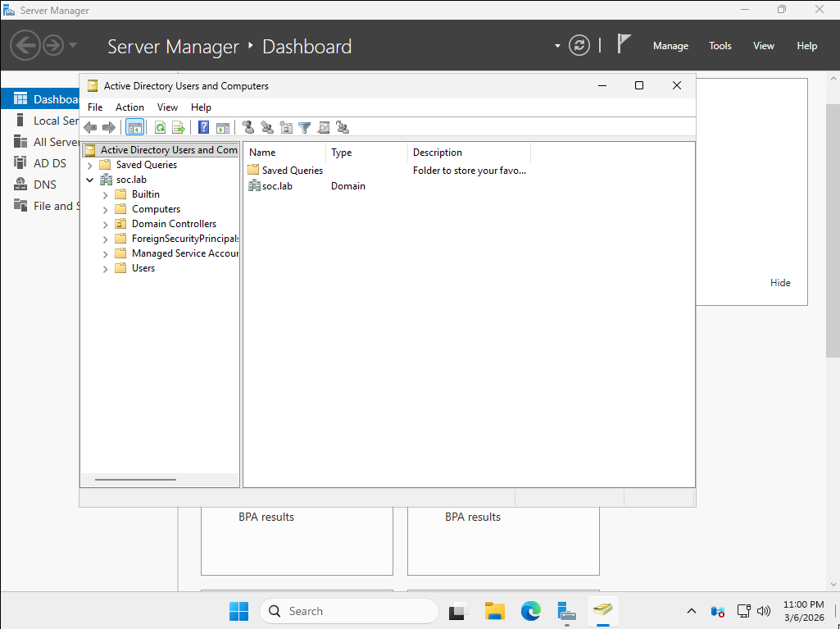Image resolution: width=840 pixels, height=629 pixels.
Task: Expand the Domain Controllers container
Action: pos(106,224)
